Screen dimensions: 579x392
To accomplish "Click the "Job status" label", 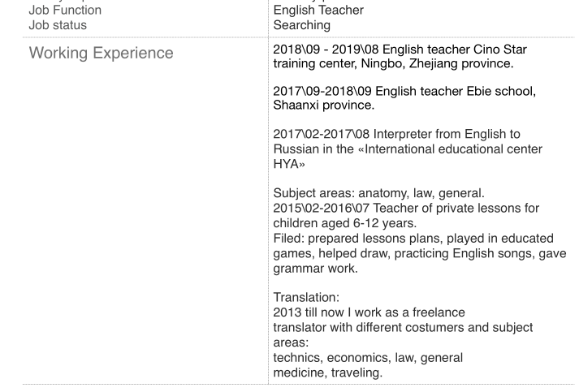I will (57, 26).
